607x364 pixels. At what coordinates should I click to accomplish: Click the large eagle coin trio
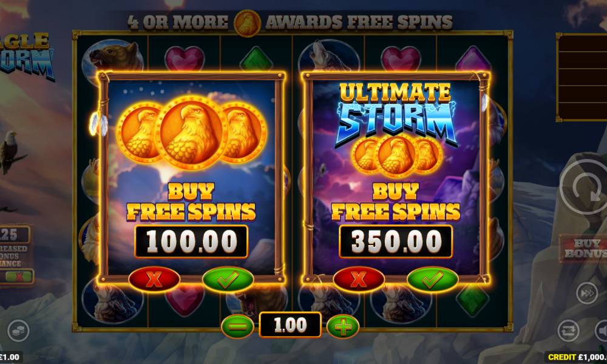coord(191,133)
